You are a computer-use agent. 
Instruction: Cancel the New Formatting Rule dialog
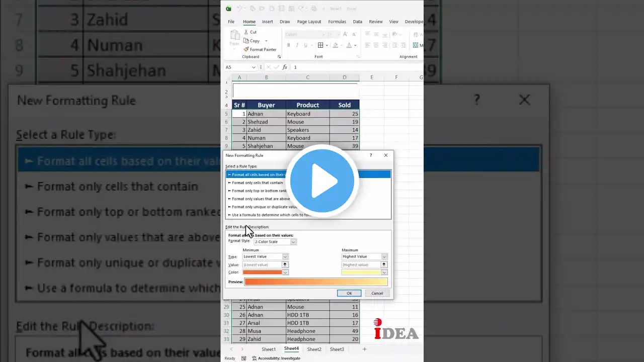tap(377, 293)
